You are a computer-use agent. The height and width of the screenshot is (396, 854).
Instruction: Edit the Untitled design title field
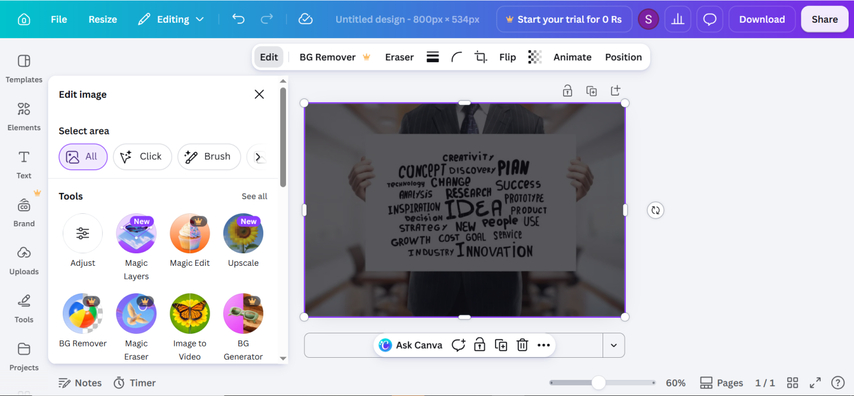coord(407,20)
